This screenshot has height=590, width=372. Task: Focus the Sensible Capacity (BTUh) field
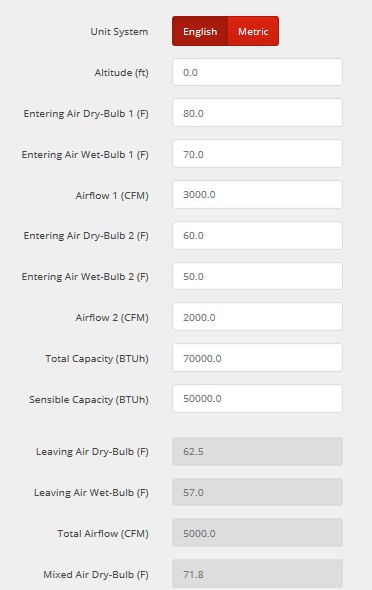point(257,398)
